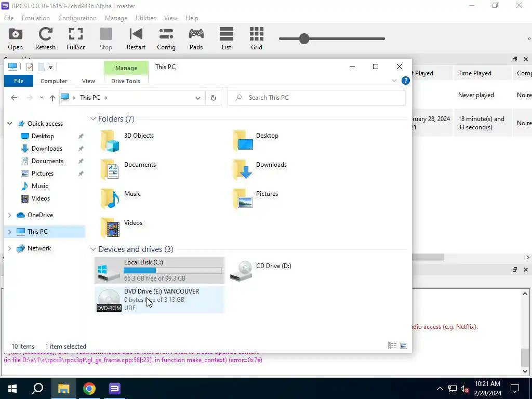The image size is (532, 399).
Task: Switch RPCS3 to List view
Action: (x=227, y=39)
